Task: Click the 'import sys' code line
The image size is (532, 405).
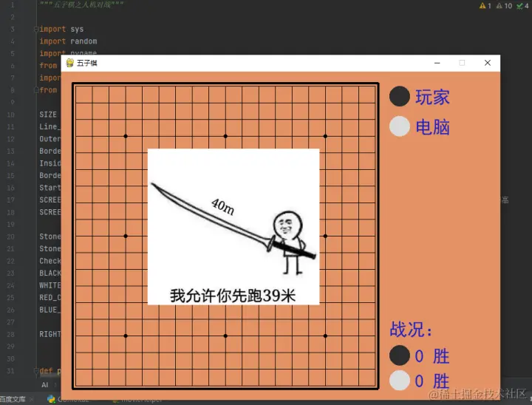Action: click(x=61, y=30)
